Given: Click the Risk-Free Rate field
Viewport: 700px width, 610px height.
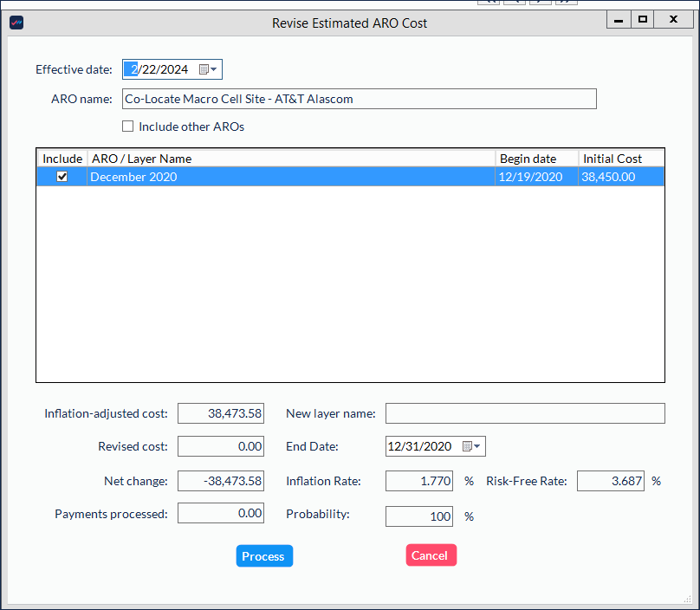Looking at the screenshot, I should point(610,481).
